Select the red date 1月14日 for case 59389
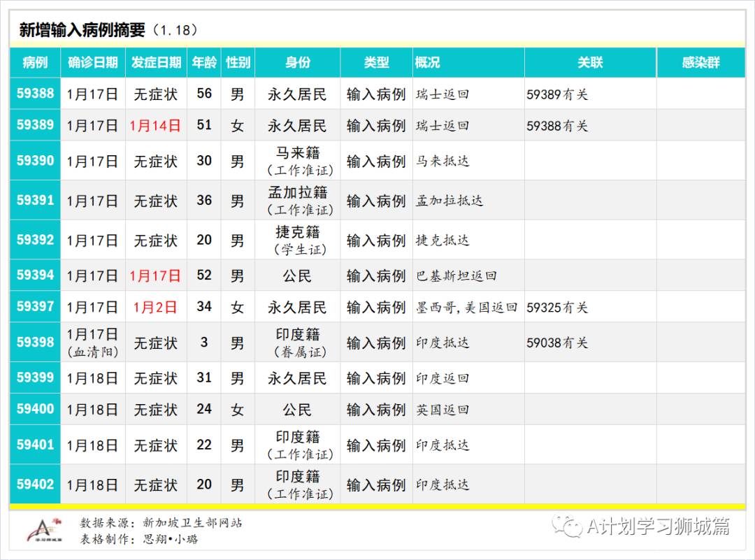Image resolution: width=755 pixels, height=560 pixels. coord(155,126)
